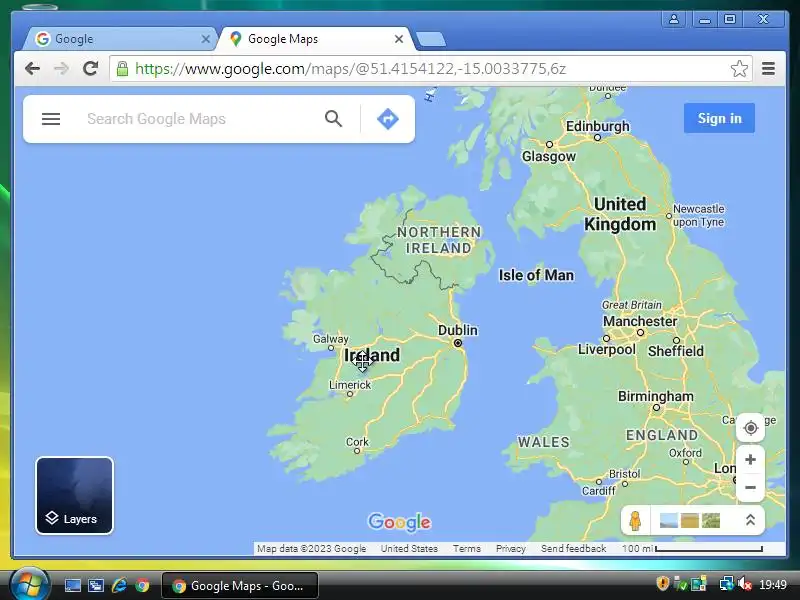This screenshot has height=600, width=800.
Task: Click the Manchester city label
Action: [x=640, y=321]
